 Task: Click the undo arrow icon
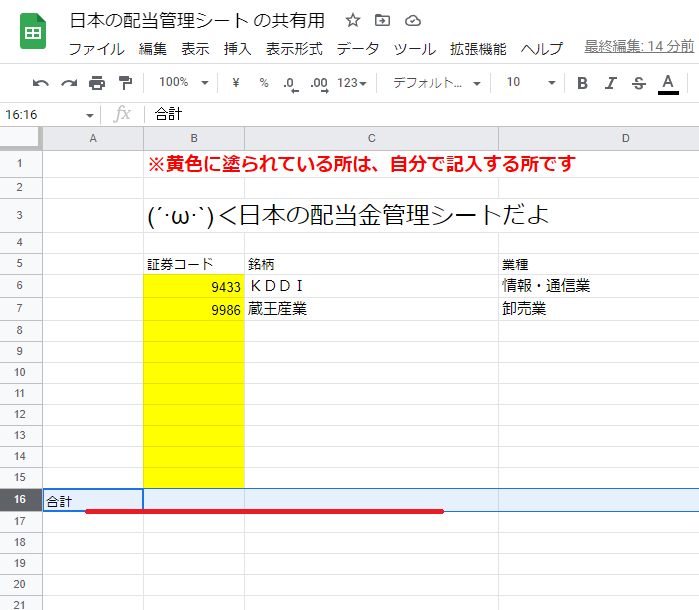point(41,83)
